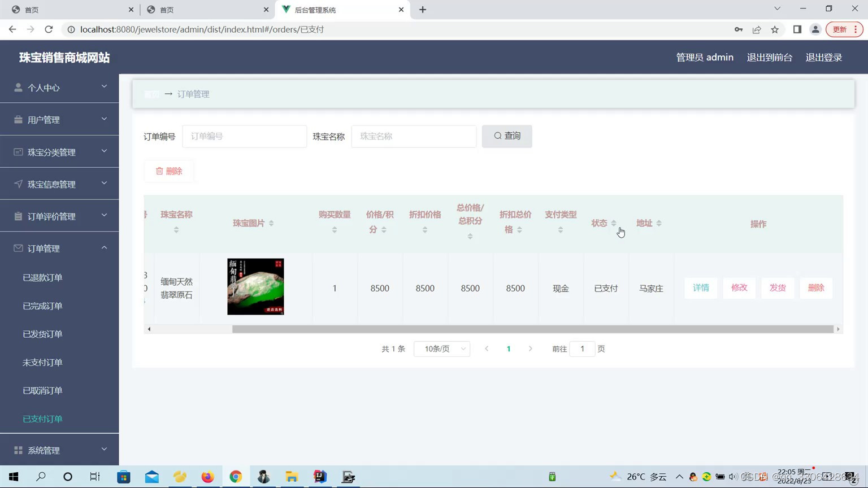
Task: Open the Mail app from the taskbar
Action: pyautogui.click(x=152, y=477)
